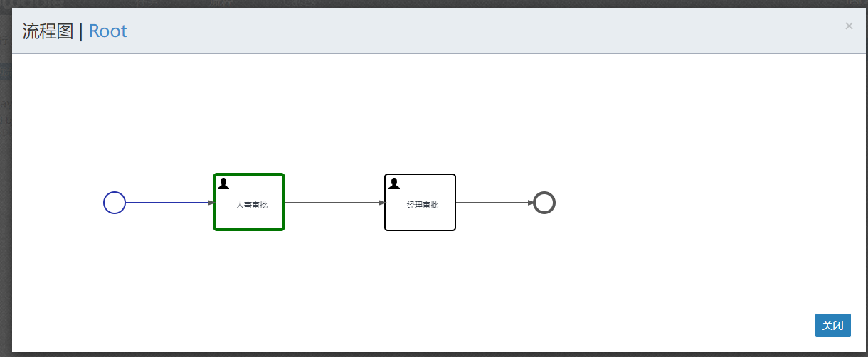Click the arrowhead entering the 人事审批 task
The width and height of the screenshot is (868, 357).
pyautogui.click(x=211, y=203)
